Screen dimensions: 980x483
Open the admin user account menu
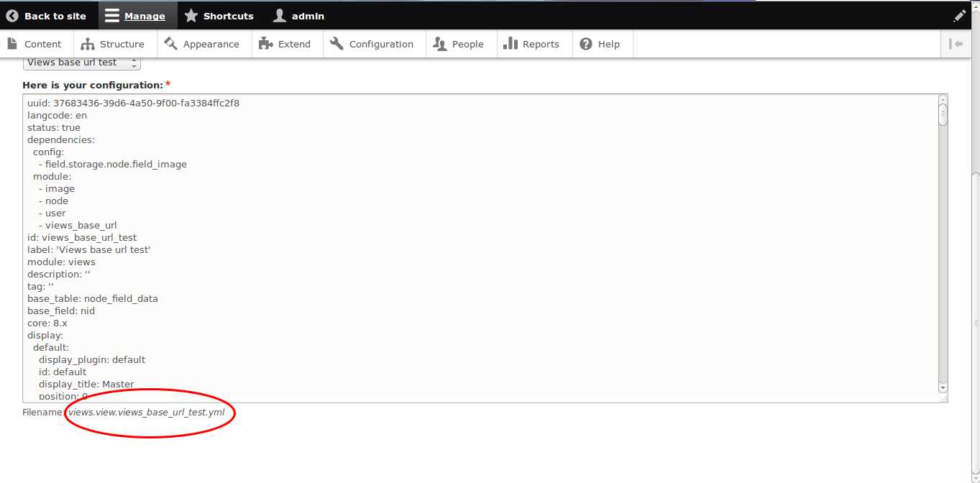[298, 15]
